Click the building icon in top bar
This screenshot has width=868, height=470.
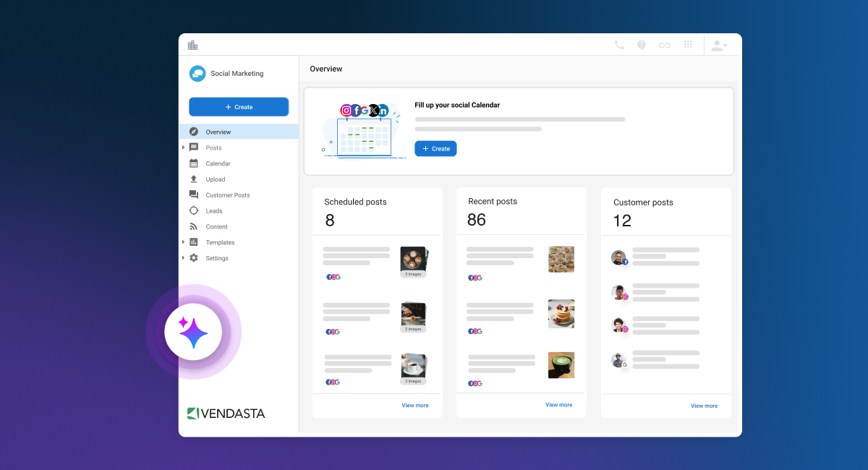192,45
